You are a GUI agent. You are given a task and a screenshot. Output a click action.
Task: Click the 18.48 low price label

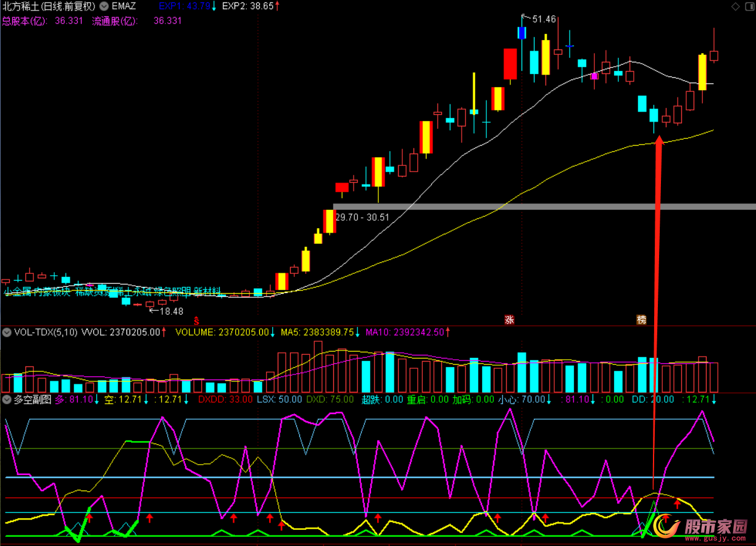coord(171,311)
